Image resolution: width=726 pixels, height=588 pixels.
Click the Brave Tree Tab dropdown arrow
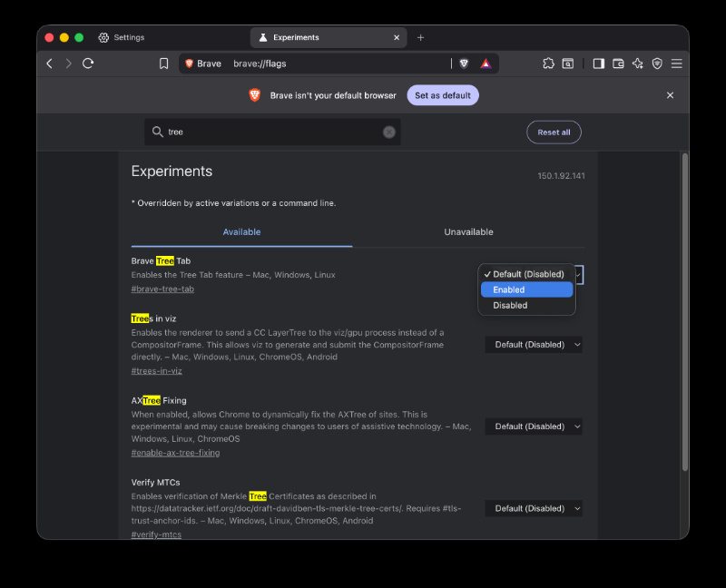point(578,275)
